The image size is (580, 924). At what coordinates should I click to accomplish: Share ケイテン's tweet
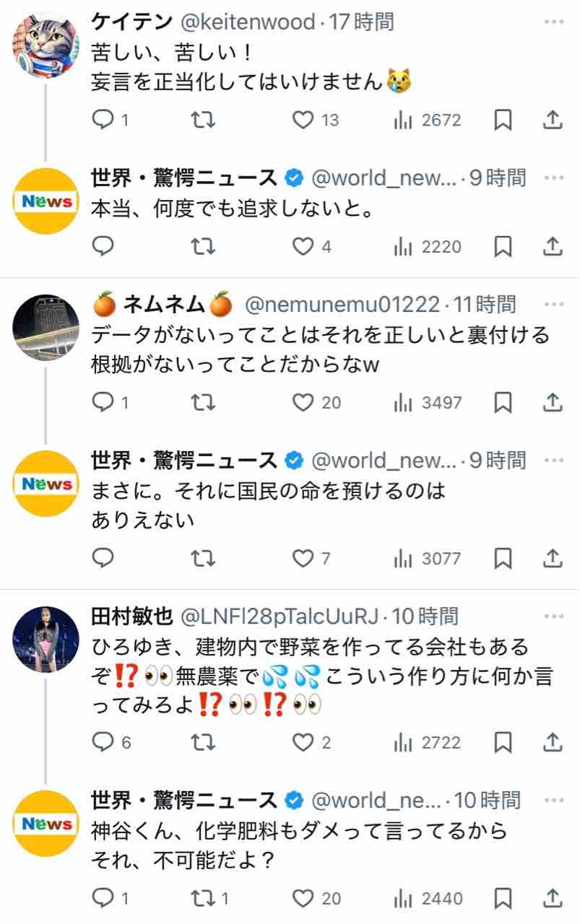point(553,120)
